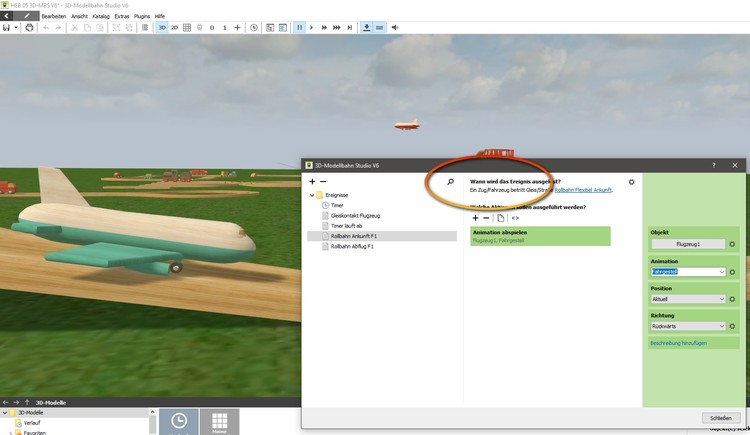The image size is (750, 435).
Task: Open the save options dropdown arrow
Action: (16, 28)
